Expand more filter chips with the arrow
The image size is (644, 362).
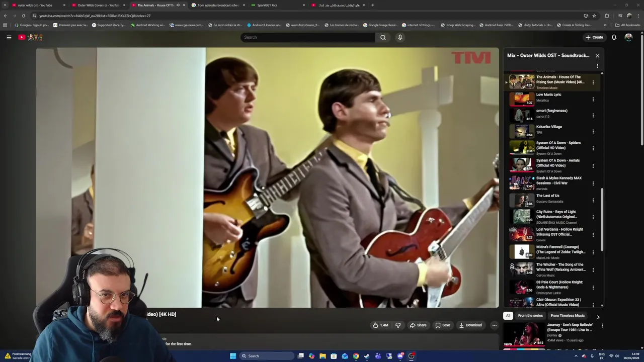tap(598, 317)
